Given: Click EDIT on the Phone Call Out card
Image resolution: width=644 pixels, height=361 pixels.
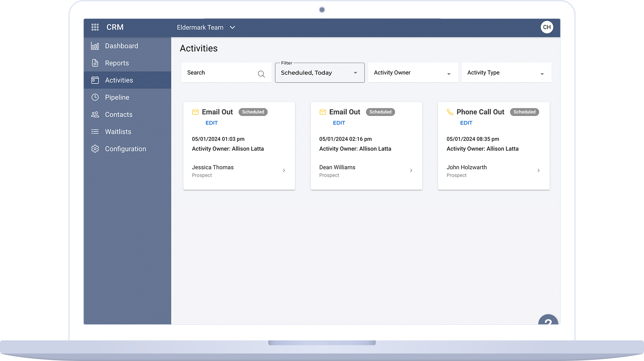Looking at the screenshot, I should [466, 123].
